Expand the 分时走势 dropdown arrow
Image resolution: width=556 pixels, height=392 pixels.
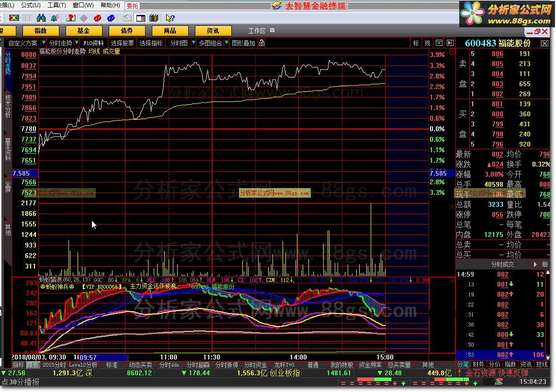[x=77, y=43]
